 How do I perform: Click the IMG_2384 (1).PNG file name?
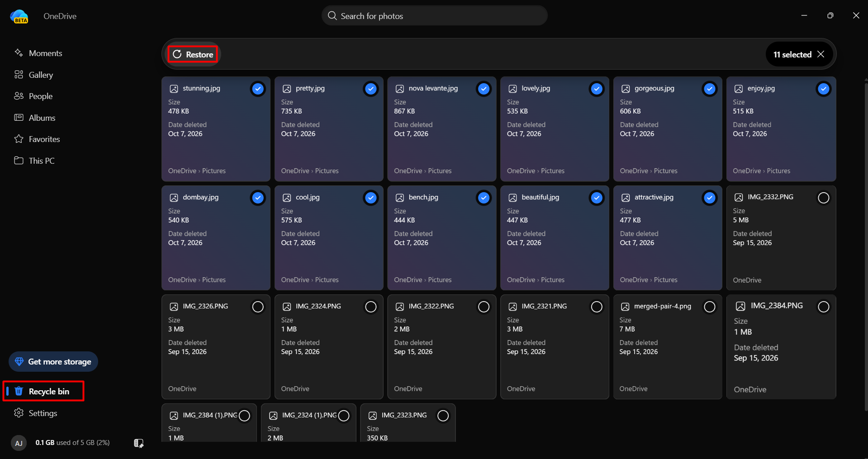[x=210, y=415]
